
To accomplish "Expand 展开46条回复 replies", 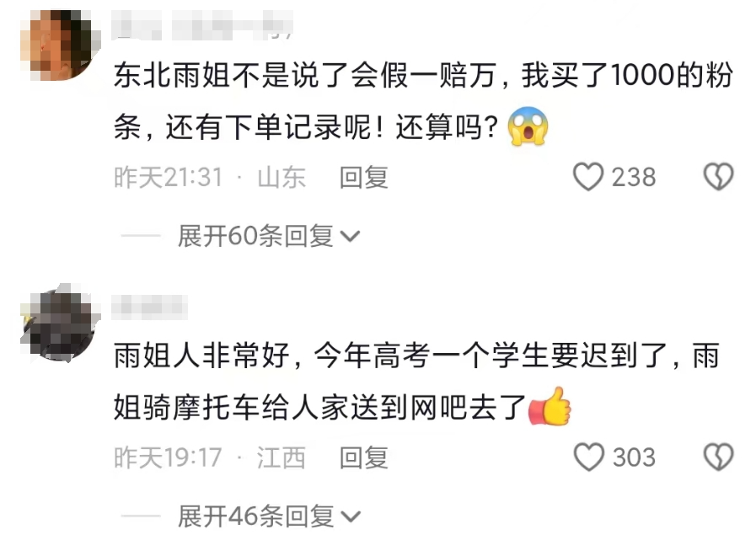I will pos(269,516).
